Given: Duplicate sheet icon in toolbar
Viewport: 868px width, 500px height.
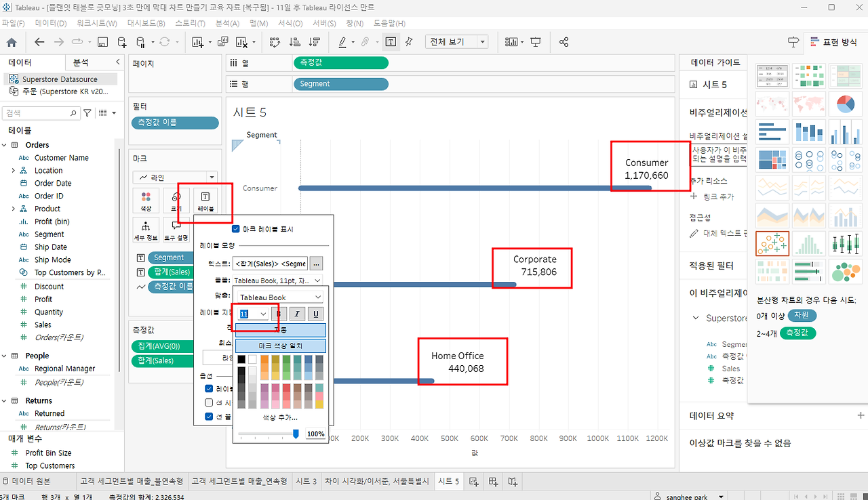Looking at the screenshot, I should [223, 42].
